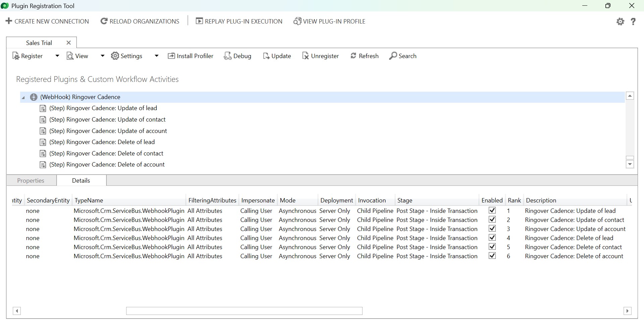The image size is (644, 324).
Task: Open the View dropdown arrow
Action: [x=102, y=56]
